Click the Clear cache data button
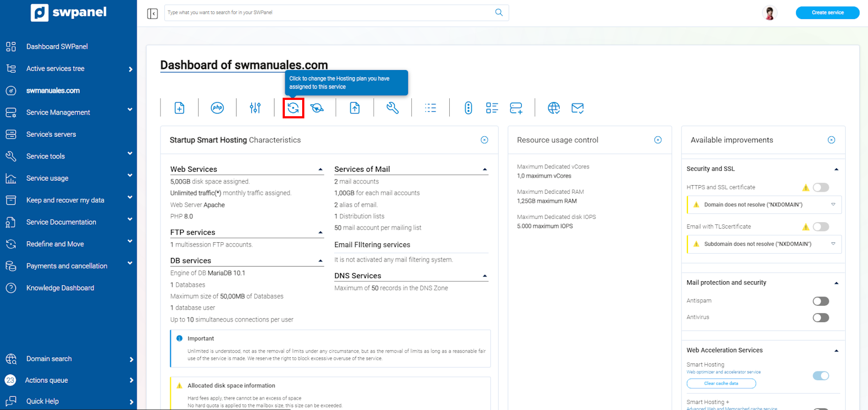 tap(721, 383)
